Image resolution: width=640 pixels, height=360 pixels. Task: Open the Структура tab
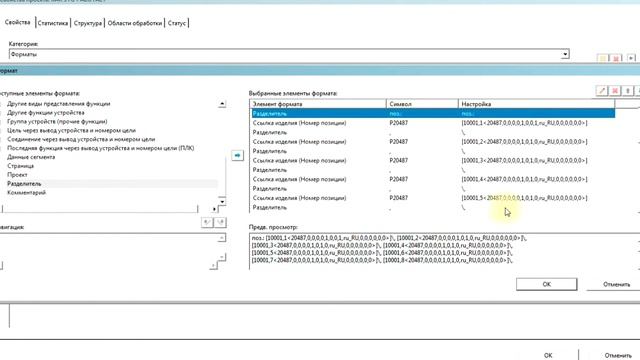pyautogui.click(x=88, y=23)
